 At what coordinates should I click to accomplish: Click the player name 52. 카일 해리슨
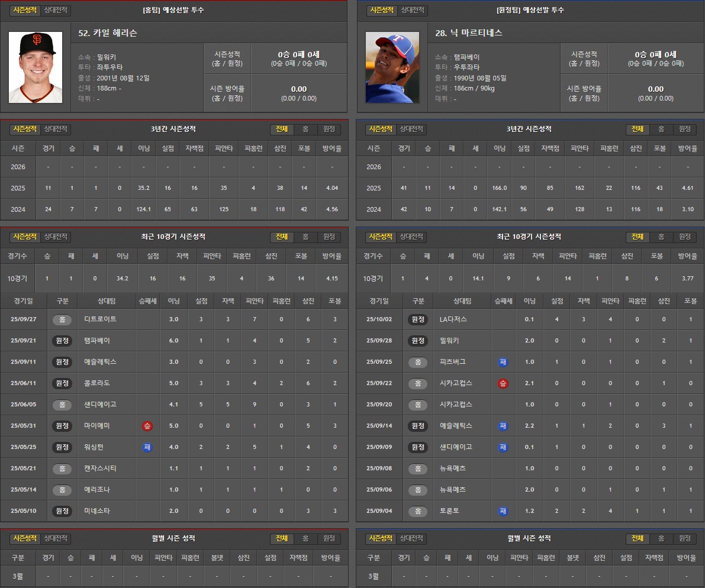[108, 33]
